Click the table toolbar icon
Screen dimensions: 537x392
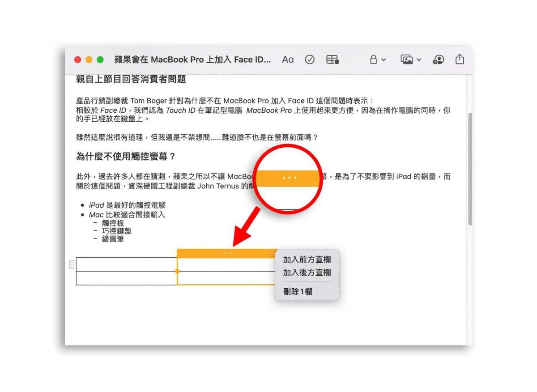[x=332, y=60]
